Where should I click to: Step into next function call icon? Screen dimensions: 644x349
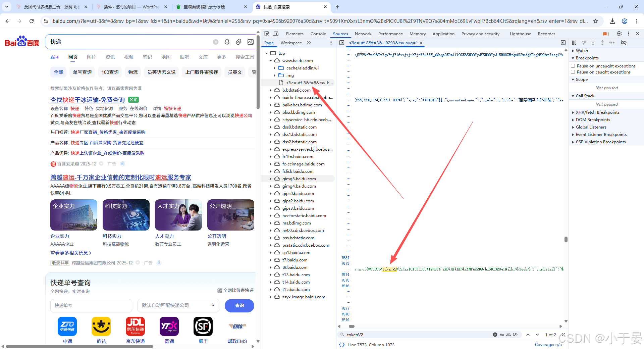tap(593, 43)
